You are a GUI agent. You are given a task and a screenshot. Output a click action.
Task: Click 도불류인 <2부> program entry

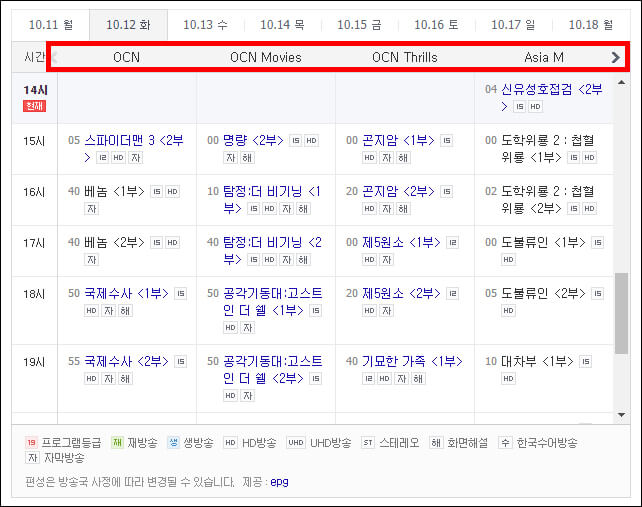tap(543, 293)
